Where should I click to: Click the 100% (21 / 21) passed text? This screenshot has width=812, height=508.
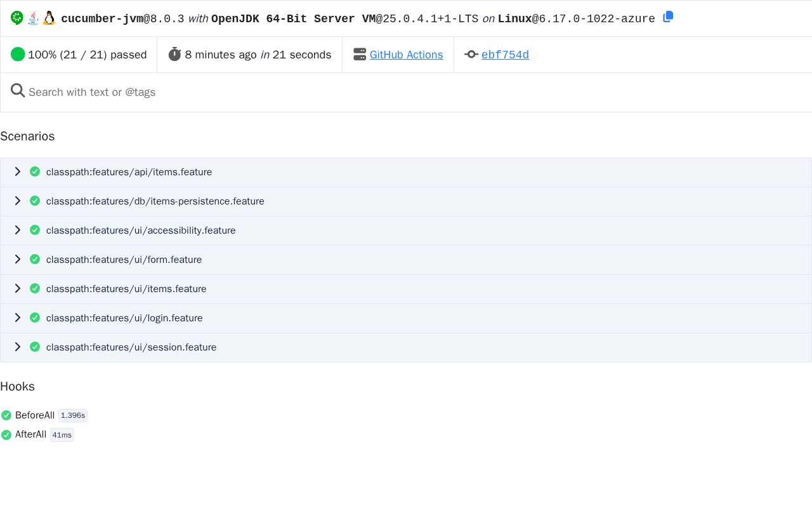point(88,55)
